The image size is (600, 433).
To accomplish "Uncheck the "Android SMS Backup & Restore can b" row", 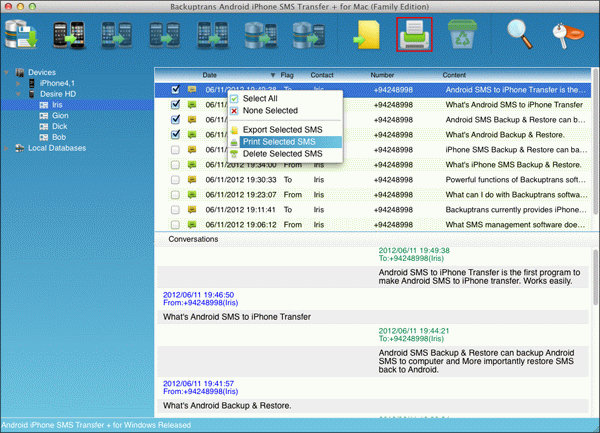I will pos(175,119).
